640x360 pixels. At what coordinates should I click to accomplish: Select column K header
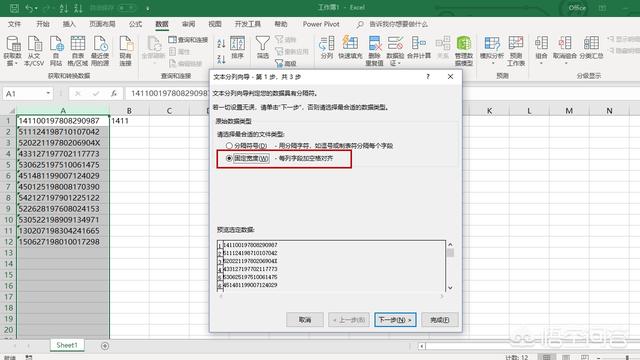click(489, 111)
